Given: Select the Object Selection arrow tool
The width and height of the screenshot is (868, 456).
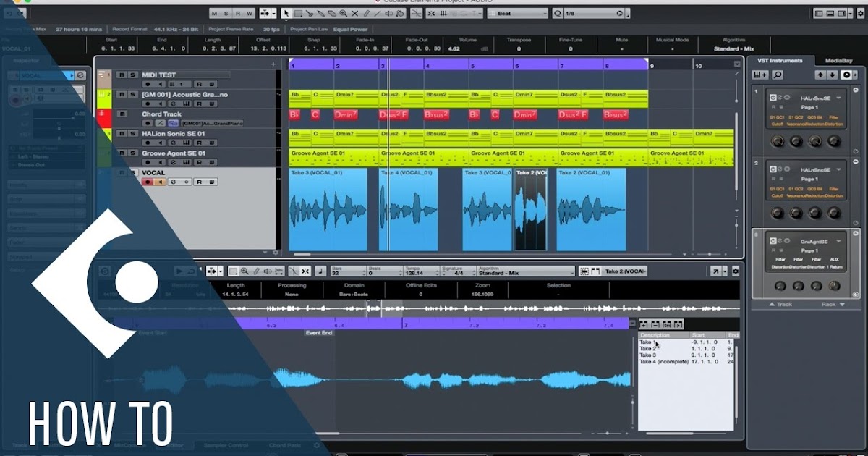Looking at the screenshot, I should click(x=286, y=13).
